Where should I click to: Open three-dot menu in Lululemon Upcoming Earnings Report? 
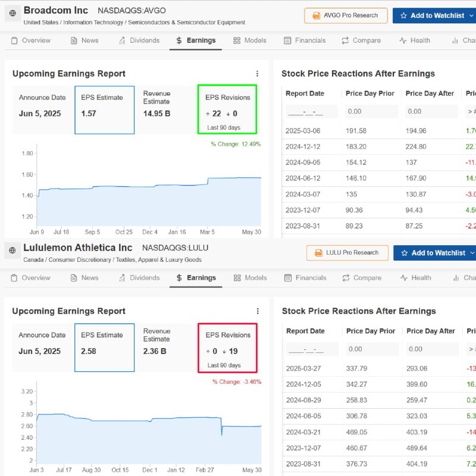click(257, 311)
